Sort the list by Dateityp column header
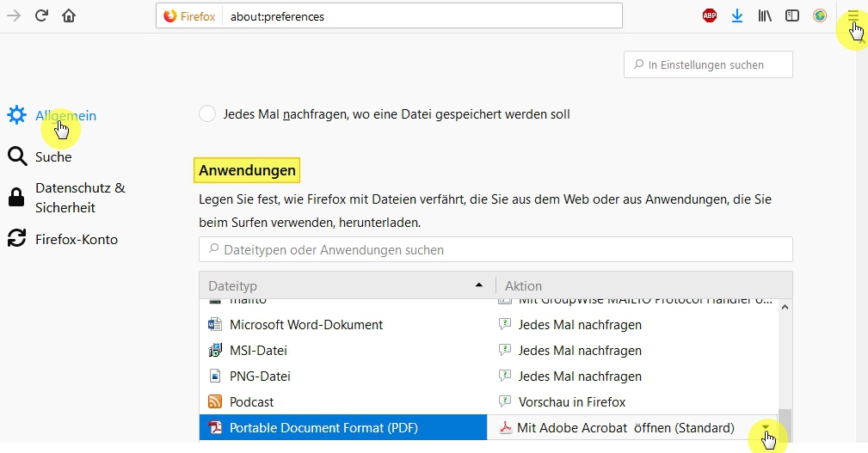The width and height of the screenshot is (868, 453). click(344, 285)
